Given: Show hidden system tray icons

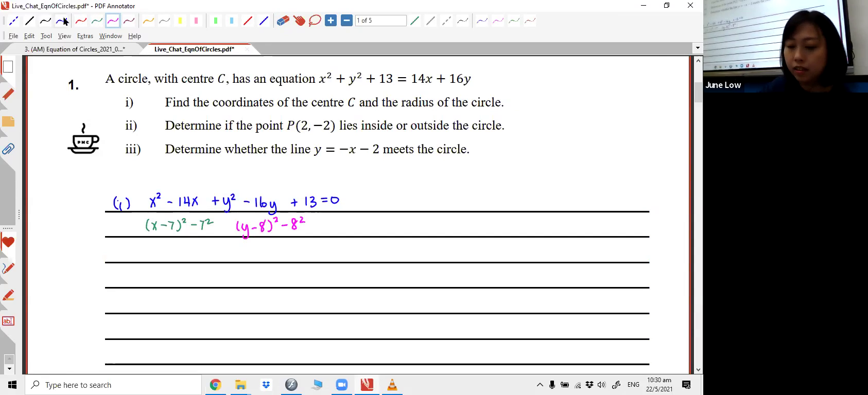Looking at the screenshot, I should [x=540, y=385].
